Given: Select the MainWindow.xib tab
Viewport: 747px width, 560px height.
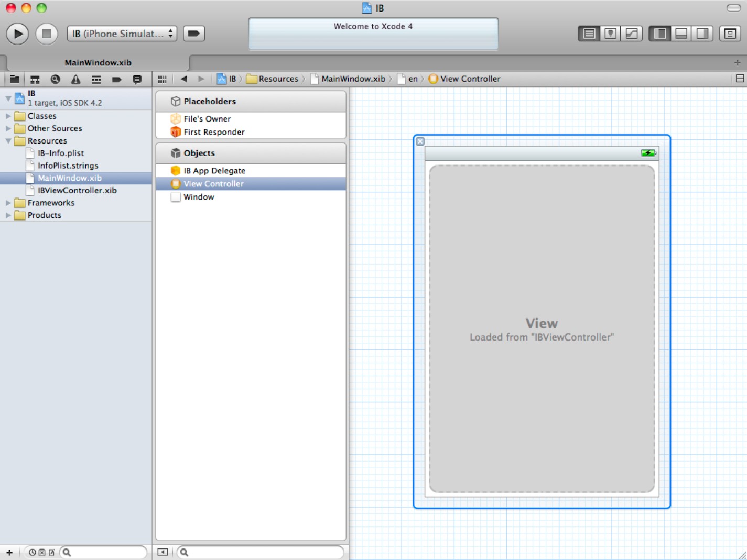Looking at the screenshot, I should coord(98,62).
